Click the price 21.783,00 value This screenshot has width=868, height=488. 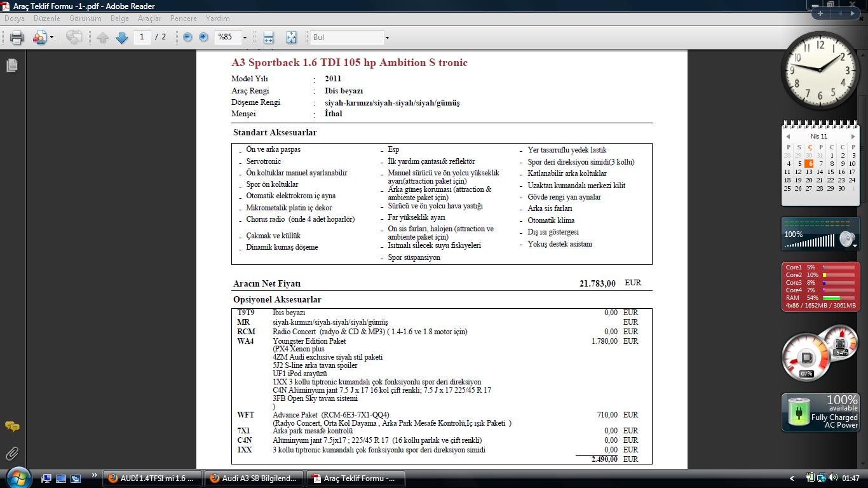click(597, 283)
